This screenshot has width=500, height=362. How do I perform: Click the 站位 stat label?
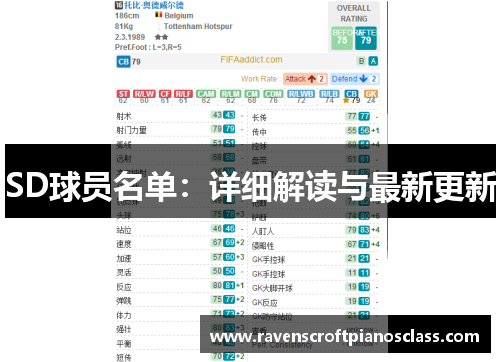click(x=124, y=230)
